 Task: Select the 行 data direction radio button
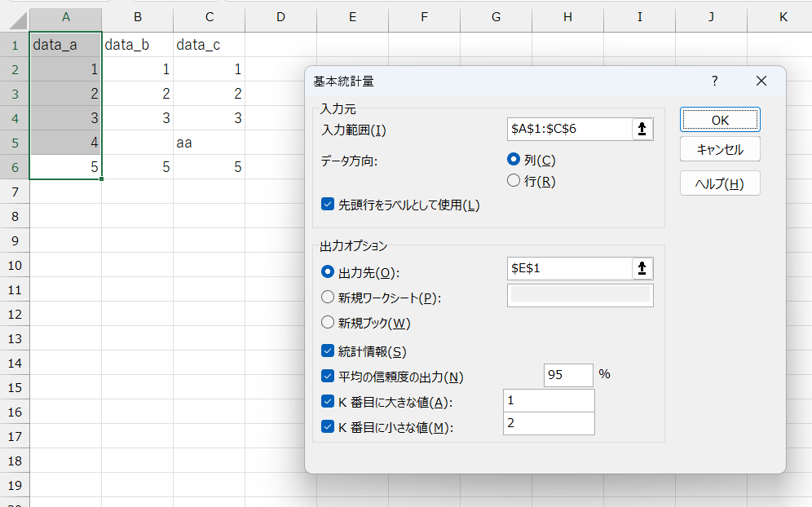[514, 181]
